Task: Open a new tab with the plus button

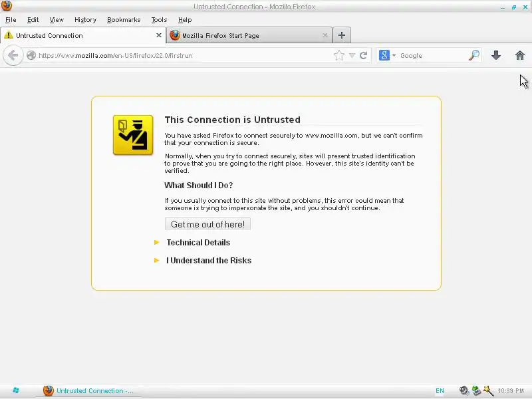Action: click(x=342, y=35)
